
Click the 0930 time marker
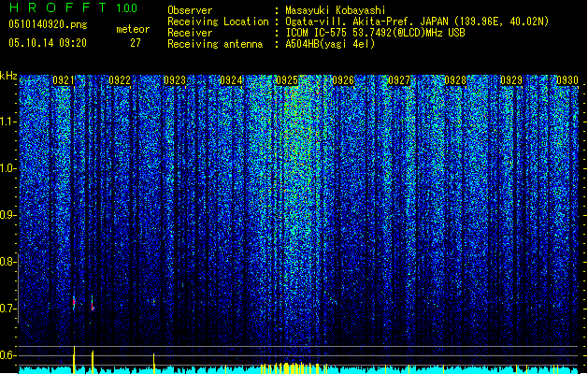click(x=567, y=80)
